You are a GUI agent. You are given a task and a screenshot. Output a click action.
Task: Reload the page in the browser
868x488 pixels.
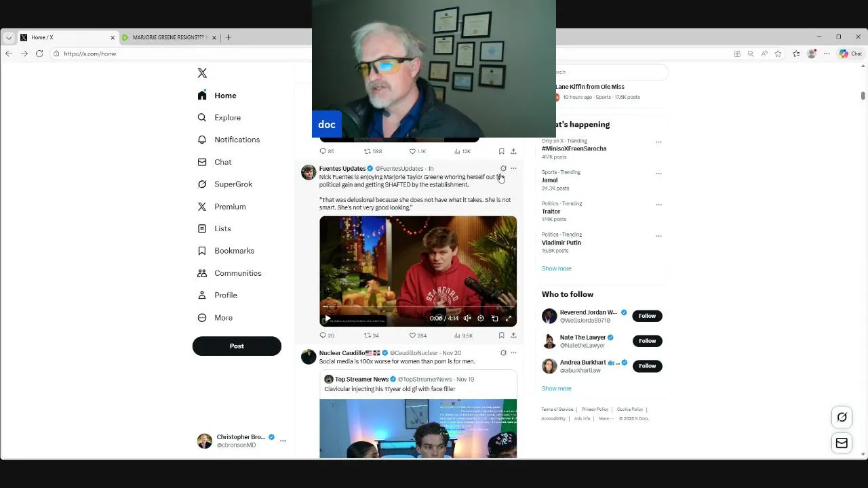coord(39,54)
